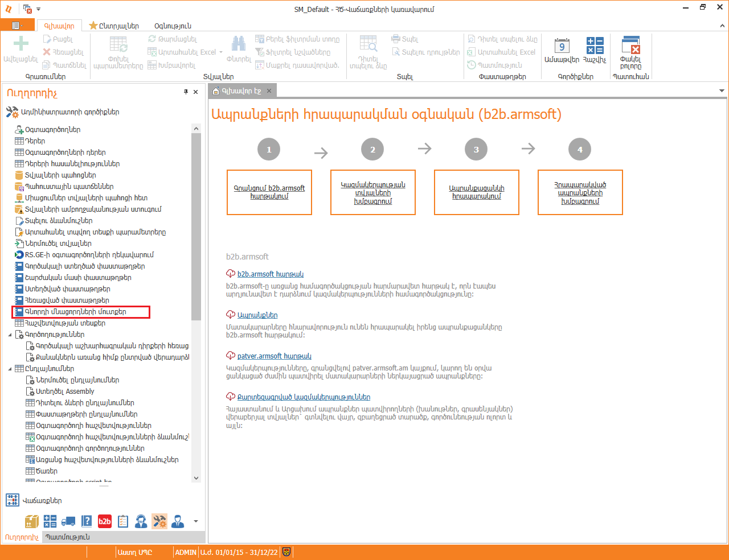Viewport: 729px width, 560px height.
Task: Follow the b2b.armsoft հարթակ link
Action: [271, 274]
